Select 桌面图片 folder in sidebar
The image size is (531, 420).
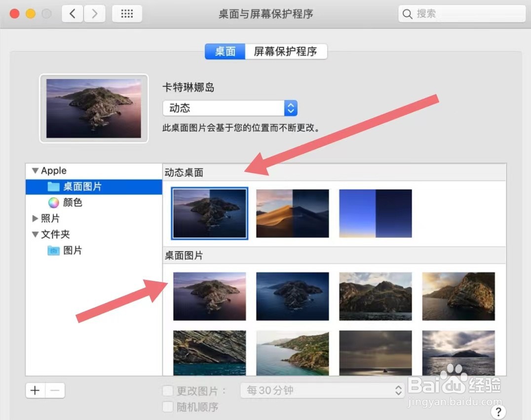(94, 187)
